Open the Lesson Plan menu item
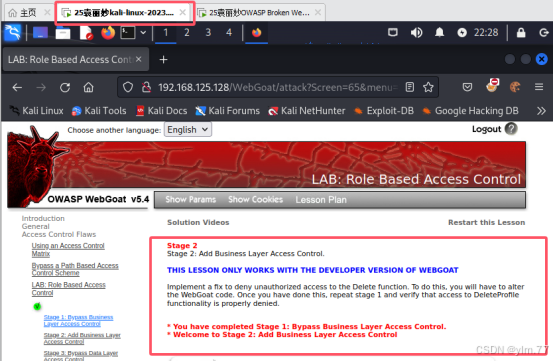Viewport: 553px width, 361px height. click(321, 200)
